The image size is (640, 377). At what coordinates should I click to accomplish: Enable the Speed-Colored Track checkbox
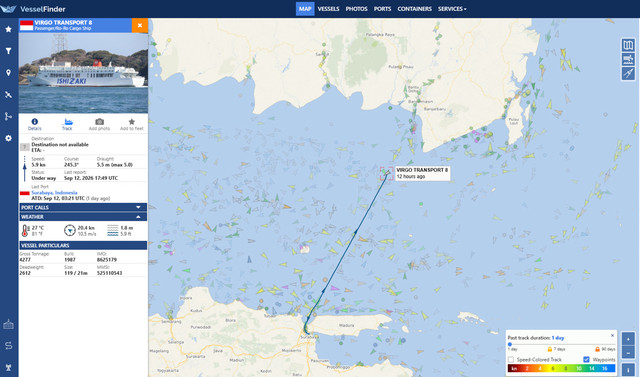pos(511,359)
